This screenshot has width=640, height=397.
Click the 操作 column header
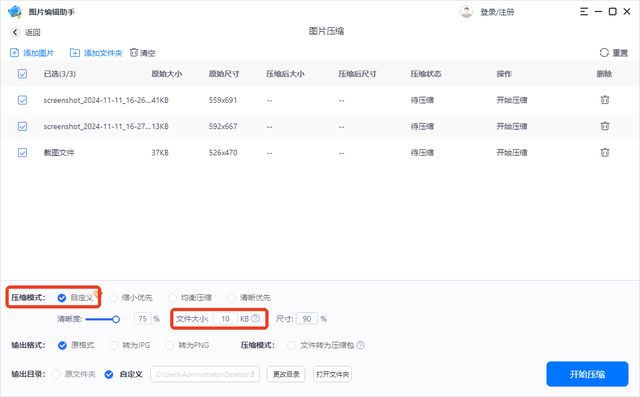point(504,74)
